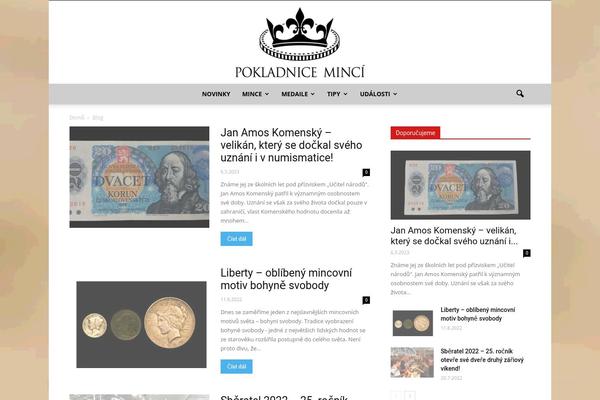Viewport: 600px width, 400px height.
Task: Open the comment count badge on the Komenský article
Action: [x=366, y=172]
